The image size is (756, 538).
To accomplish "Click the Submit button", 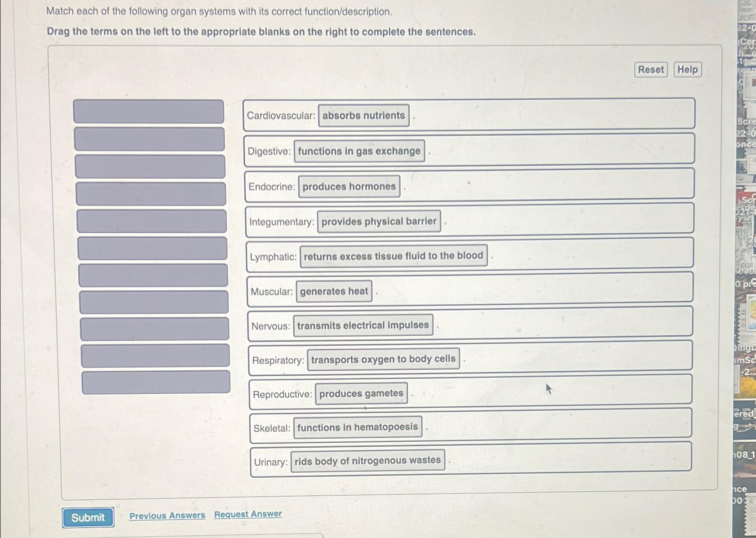I will click(88, 517).
